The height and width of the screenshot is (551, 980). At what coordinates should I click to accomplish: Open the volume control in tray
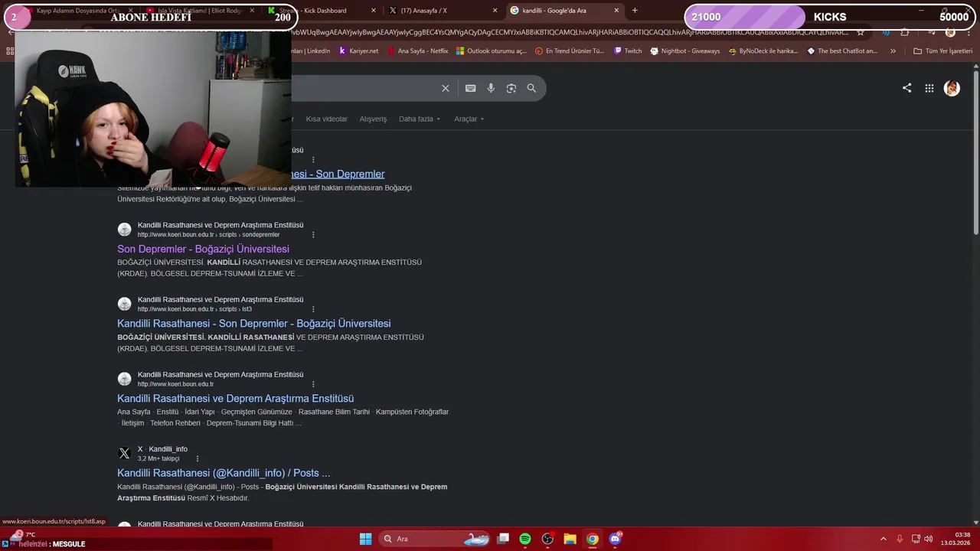coord(929,539)
